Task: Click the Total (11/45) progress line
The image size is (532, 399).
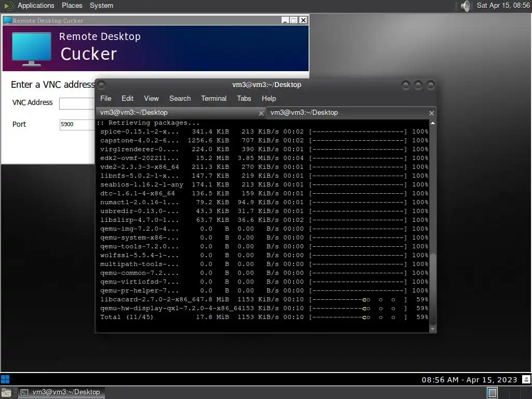Action: (264, 317)
